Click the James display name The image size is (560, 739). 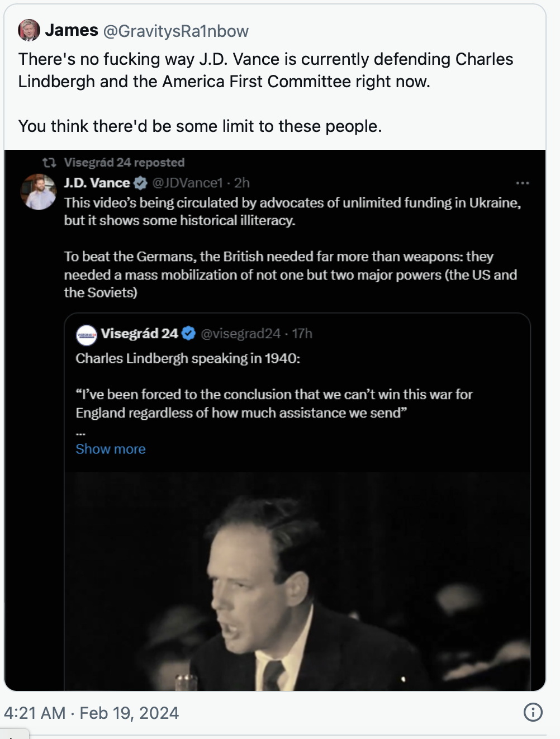point(72,30)
